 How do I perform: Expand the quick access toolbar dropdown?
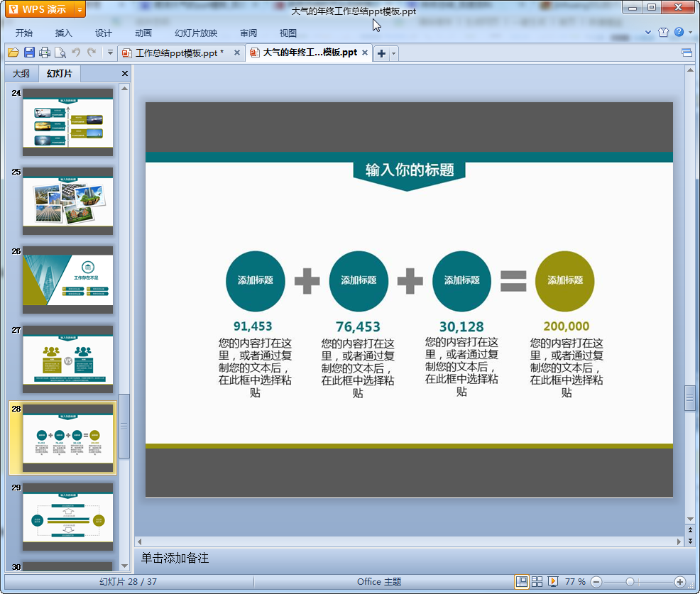click(x=110, y=53)
